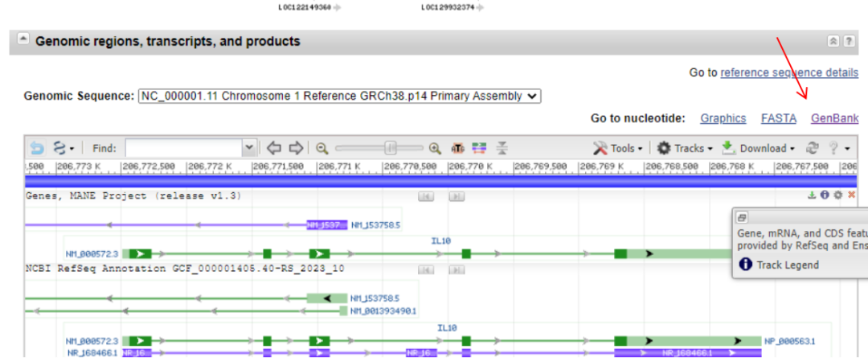Screen dimensions: 868x358
Task: Open the Tools menu
Action: point(618,148)
